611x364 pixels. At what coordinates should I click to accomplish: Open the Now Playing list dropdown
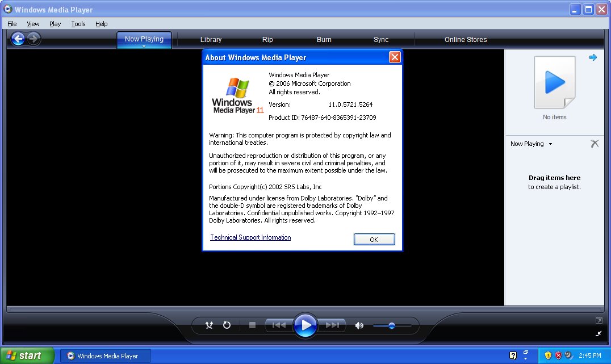(x=531, y=144)
